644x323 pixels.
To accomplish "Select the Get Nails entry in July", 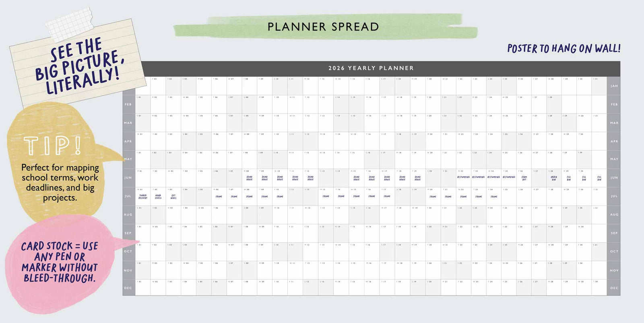I will (x=173, y=197).
